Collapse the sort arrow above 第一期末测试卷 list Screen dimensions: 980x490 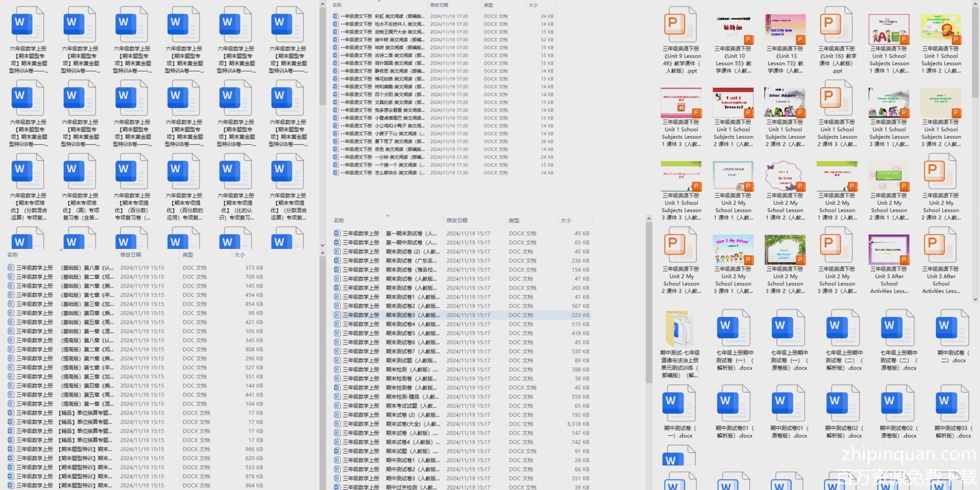387,216
